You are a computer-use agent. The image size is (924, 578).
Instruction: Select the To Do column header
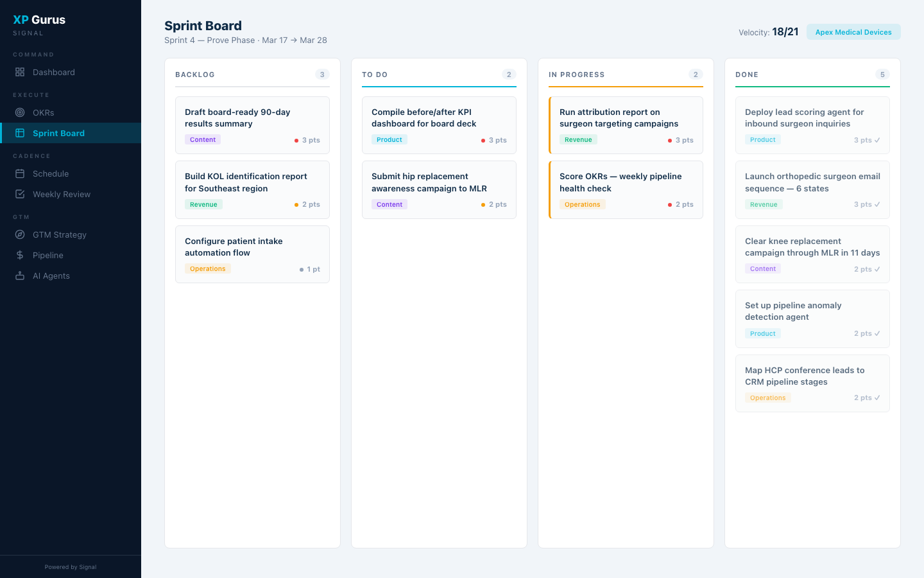[x=375, y=75]
